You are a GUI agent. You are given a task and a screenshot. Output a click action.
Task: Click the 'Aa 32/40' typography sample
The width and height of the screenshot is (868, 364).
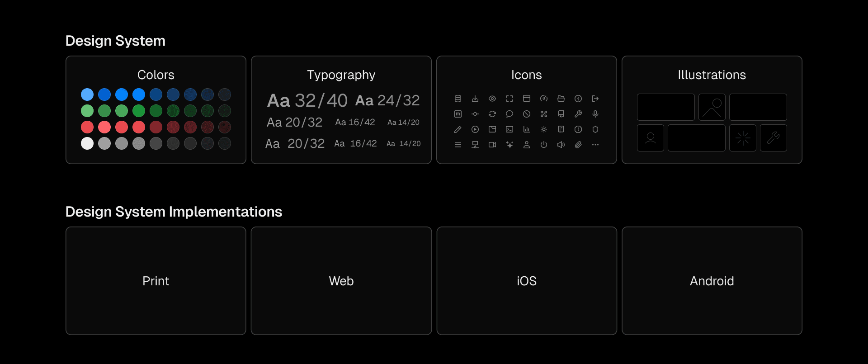pos(307,100)
